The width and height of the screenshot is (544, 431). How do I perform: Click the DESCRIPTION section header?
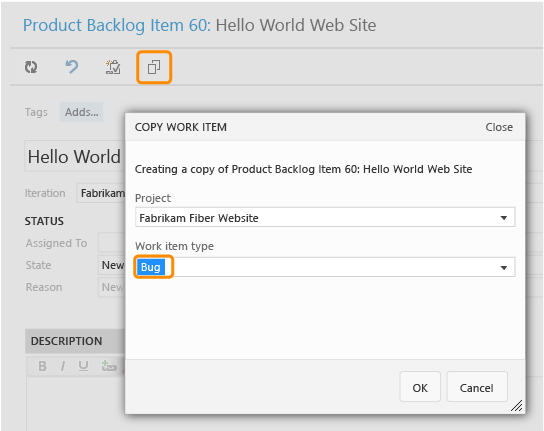pyautogui.click(x=75, y=341)
